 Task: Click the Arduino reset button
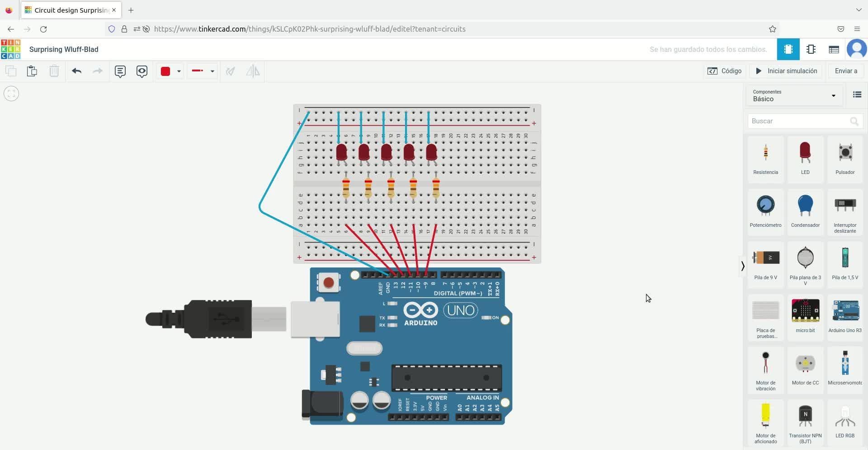point(329,283)
